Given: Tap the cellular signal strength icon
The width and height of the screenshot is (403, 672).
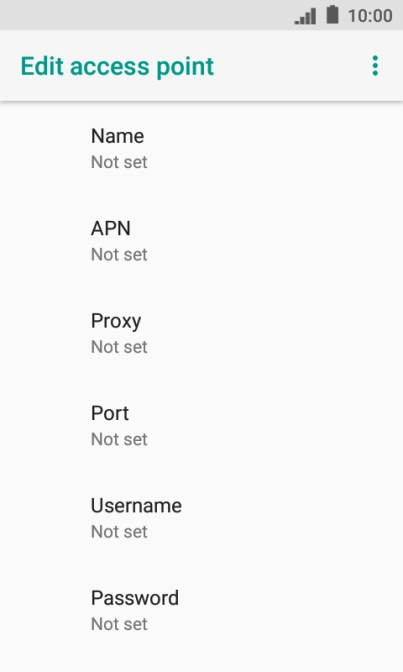Looking at the screenshot, I should [305, 16].
